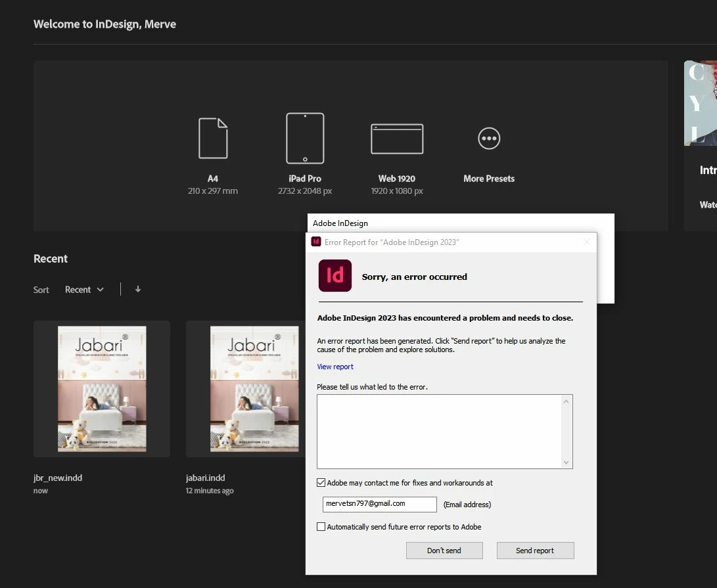The height and width of the screenshot is (588, 717).
Task: Click the "Sorry, an error occurred" heading
Action: coord(414,277)
